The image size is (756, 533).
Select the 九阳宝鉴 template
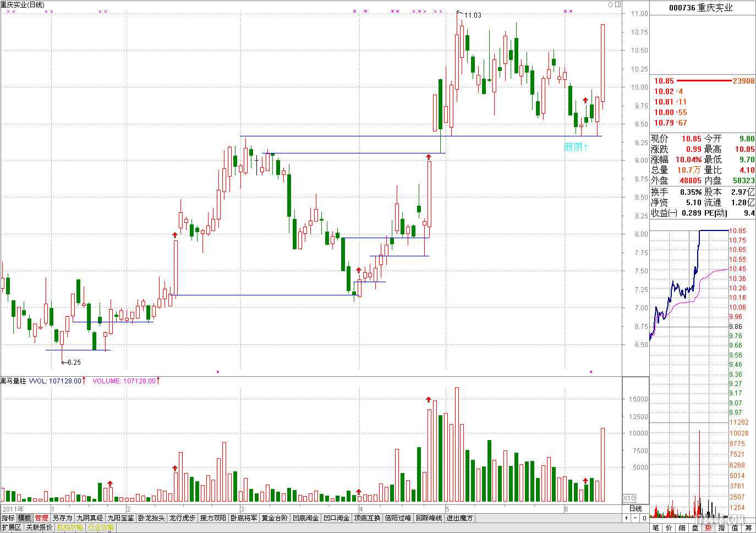(x=120, y=518)
